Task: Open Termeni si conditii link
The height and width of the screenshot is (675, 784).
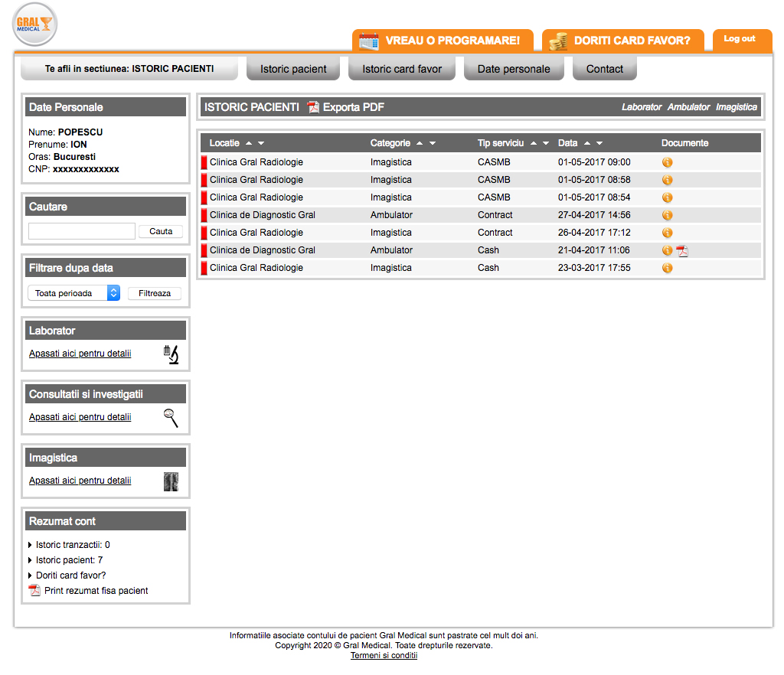Action: click(x=384, y=655)
